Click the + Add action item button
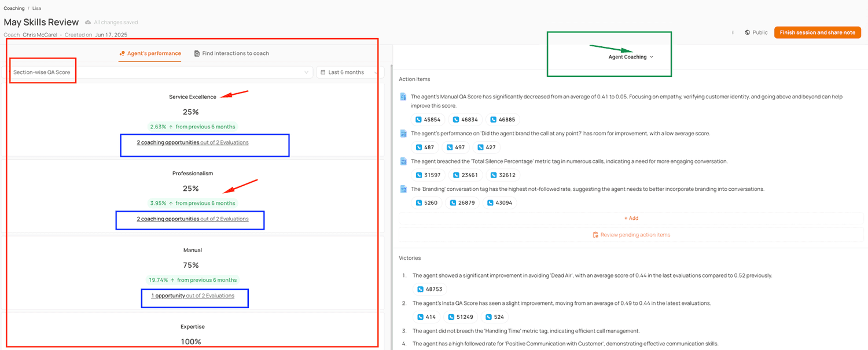This screenshot has height=350, width=868. coord(631,218)
